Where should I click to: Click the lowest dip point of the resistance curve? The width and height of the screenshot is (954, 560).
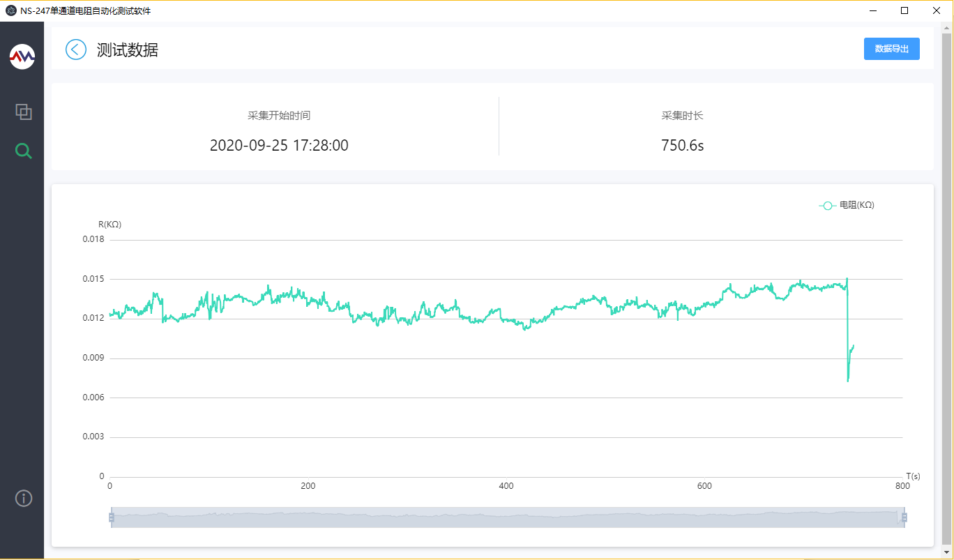(848, 381)
